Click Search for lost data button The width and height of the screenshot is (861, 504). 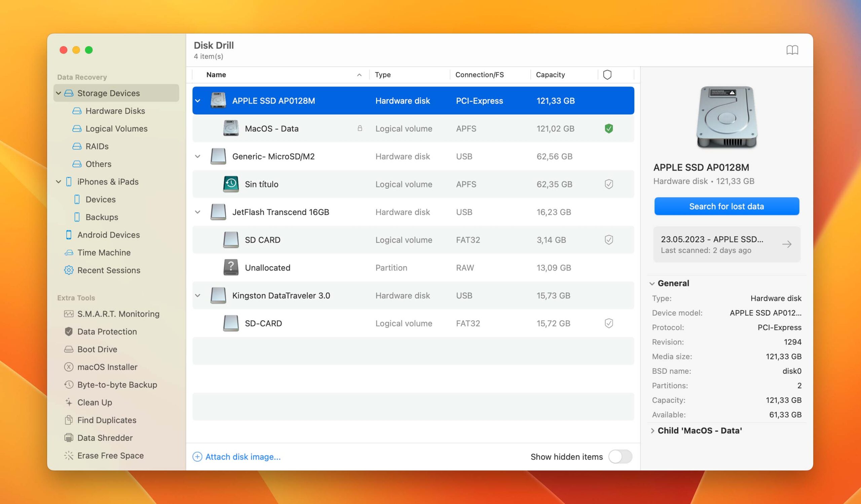click(x=727, y=206)
